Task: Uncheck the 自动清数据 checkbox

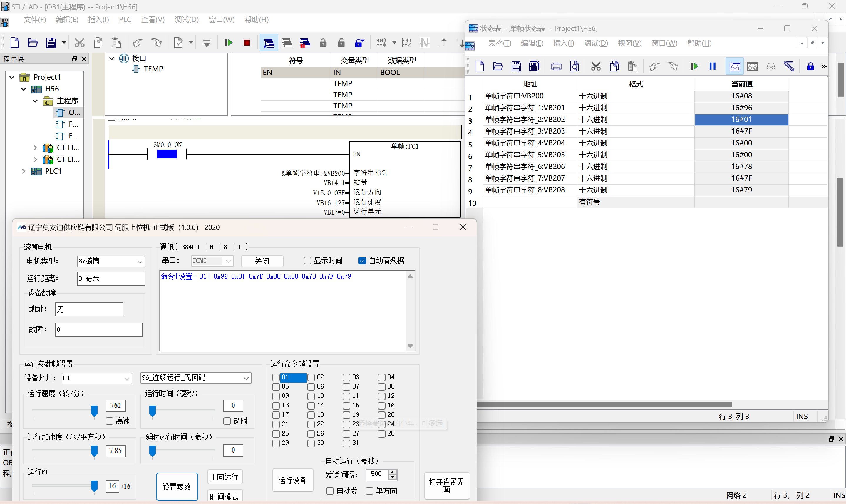Action: [x=362, y=261]
